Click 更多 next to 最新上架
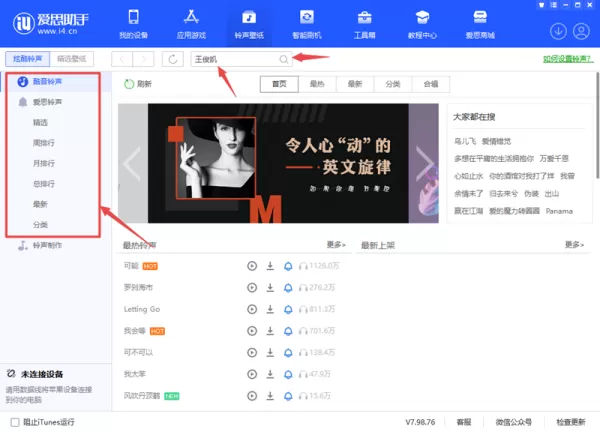Screen dimensions: 600x432 click(x=574, y=245)
